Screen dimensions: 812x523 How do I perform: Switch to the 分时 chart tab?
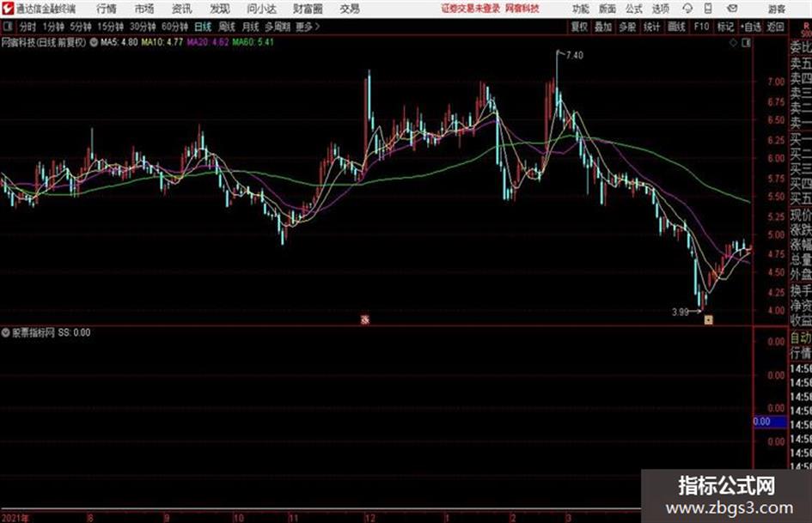click(x=28, y=27)
